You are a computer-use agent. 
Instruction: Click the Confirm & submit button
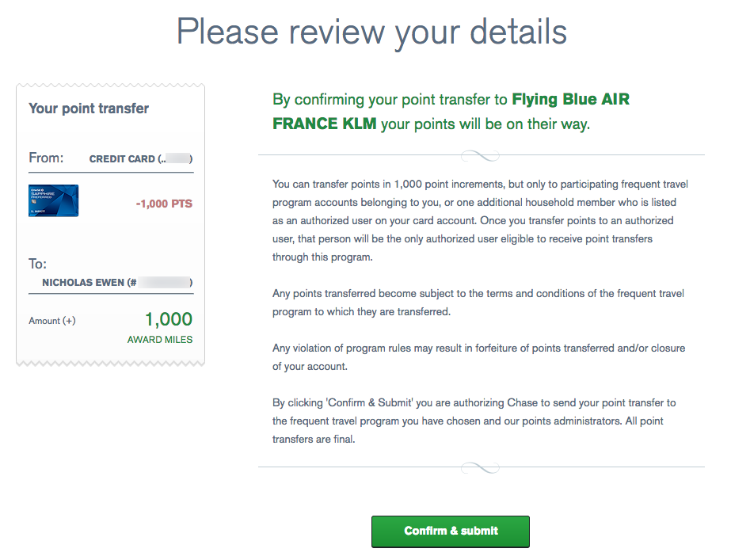[450, 531]
